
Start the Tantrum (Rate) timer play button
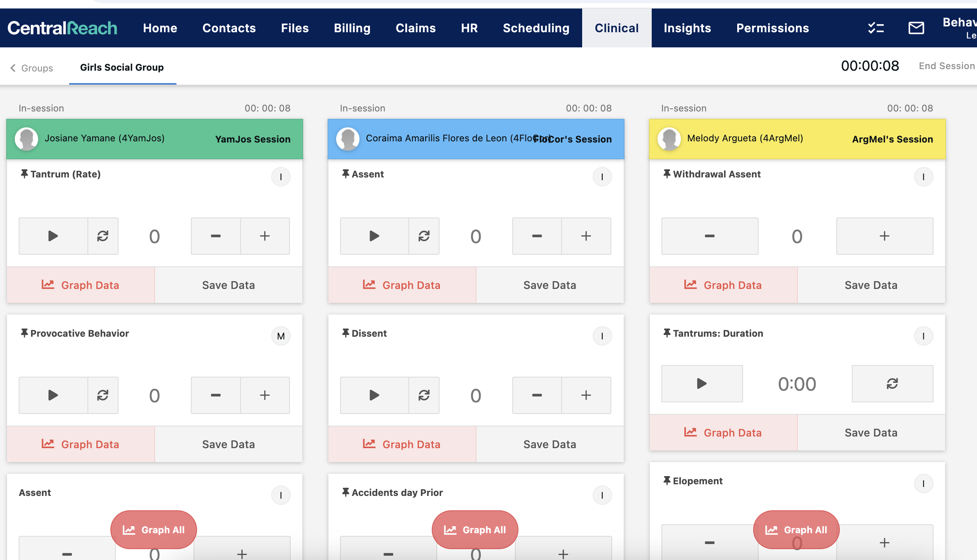point(53,236)
